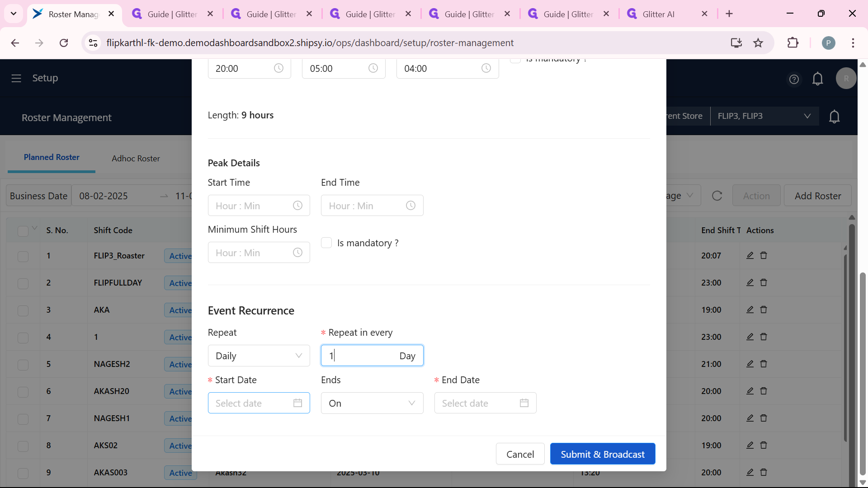Focus the Minimum Shift Hours field

coord(259,253)
